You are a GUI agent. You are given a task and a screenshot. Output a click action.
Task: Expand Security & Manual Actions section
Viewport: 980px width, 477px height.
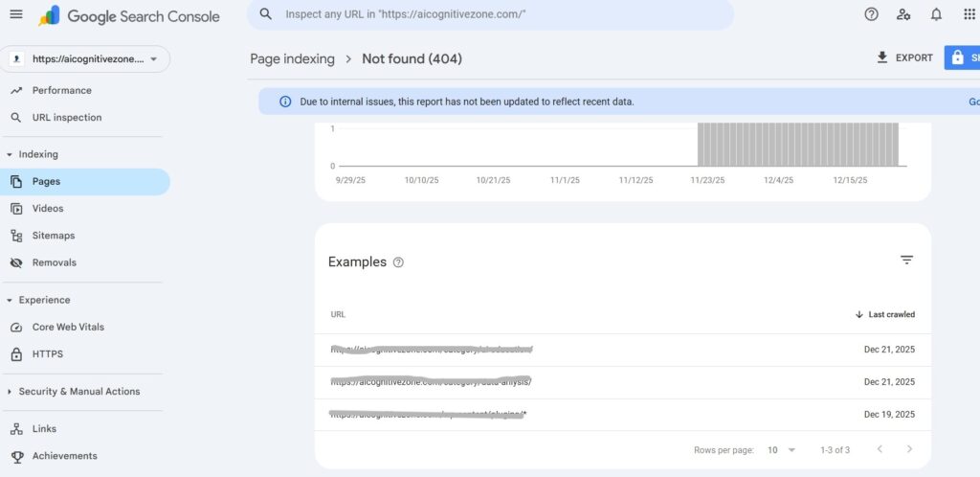point(10,392)
